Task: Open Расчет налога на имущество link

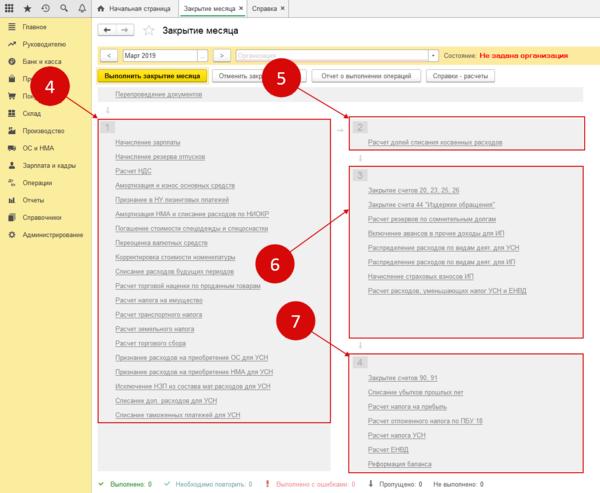Action: click(x=159, y=300)
